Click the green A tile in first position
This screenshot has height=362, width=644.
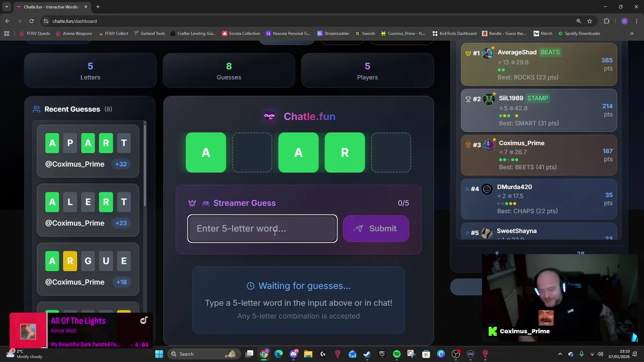click(x=206, y=152)
